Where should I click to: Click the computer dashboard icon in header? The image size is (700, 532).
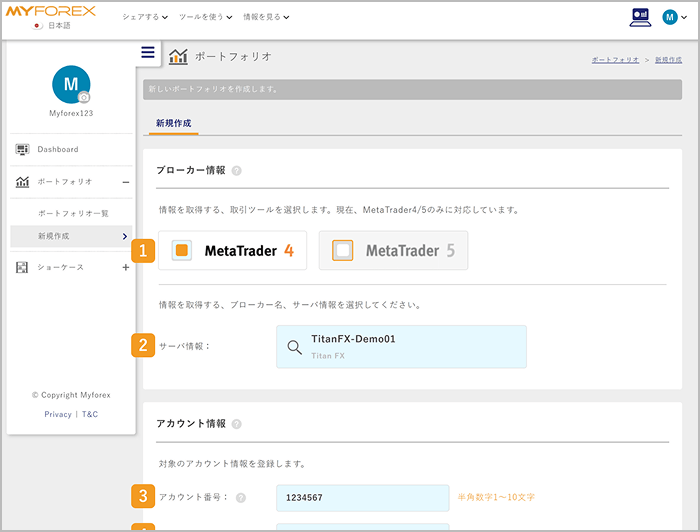[640, 17]
